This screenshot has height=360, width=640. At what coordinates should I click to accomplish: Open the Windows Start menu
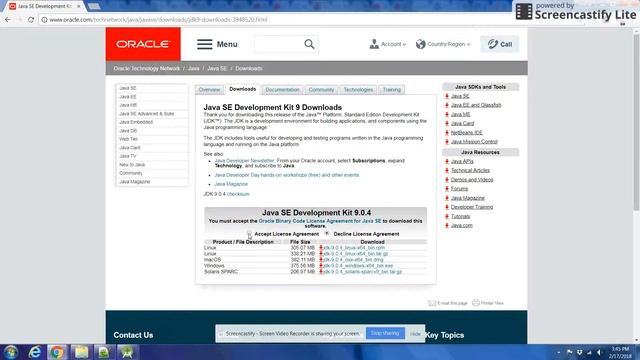point(11,352)
